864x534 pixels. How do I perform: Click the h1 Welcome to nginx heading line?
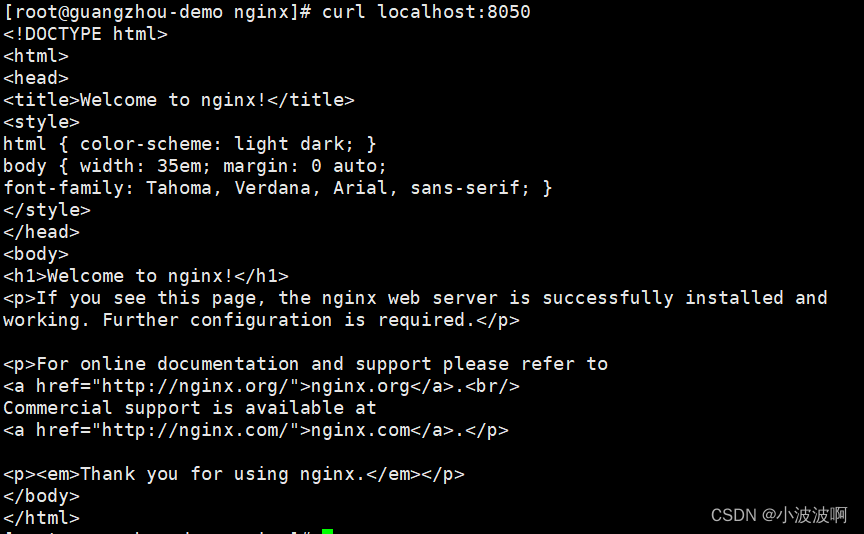145,276
